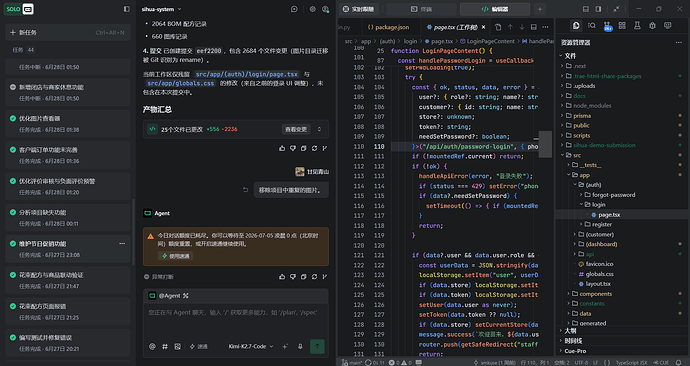Image resolution: width=690 pixels, height=366 pixels.
Task: Undo the 移除项目中重复的图片 message
Action: tap(246, 190)
